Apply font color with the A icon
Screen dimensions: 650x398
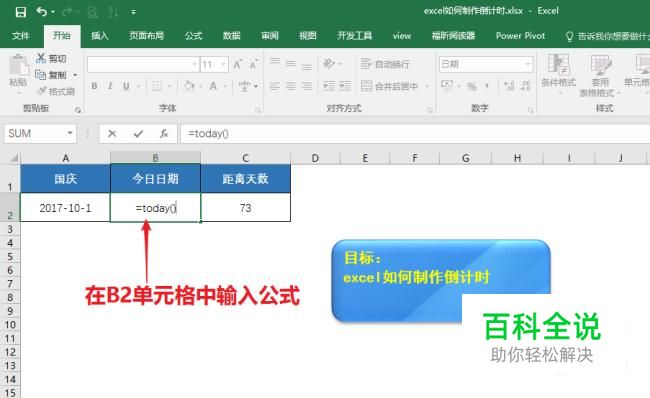213,86
